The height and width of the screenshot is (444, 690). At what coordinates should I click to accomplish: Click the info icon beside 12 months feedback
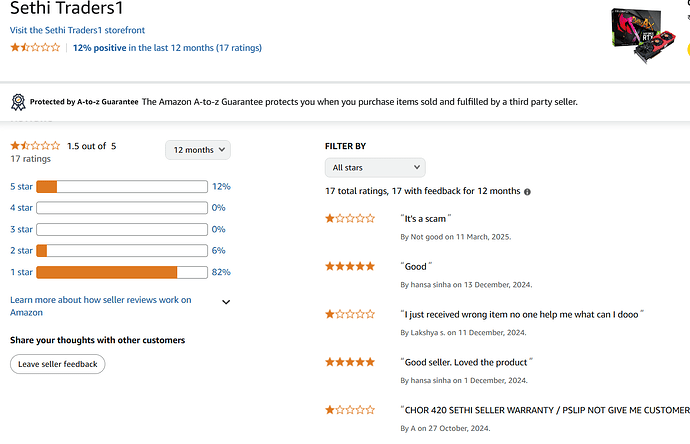pos(527,191)
